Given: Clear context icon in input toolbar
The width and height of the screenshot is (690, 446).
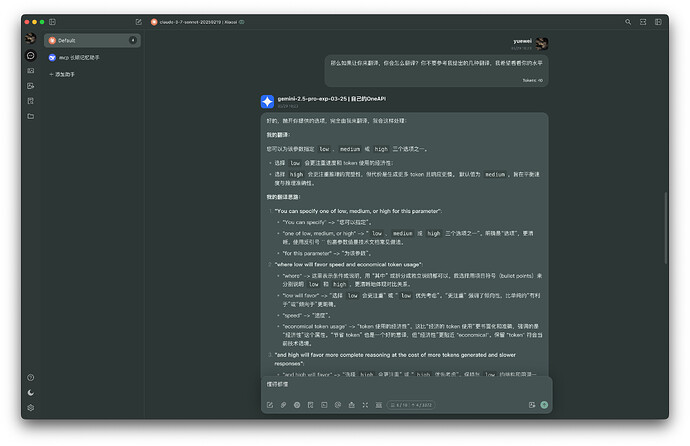Looking at the screenshot, I should (379, 405).
